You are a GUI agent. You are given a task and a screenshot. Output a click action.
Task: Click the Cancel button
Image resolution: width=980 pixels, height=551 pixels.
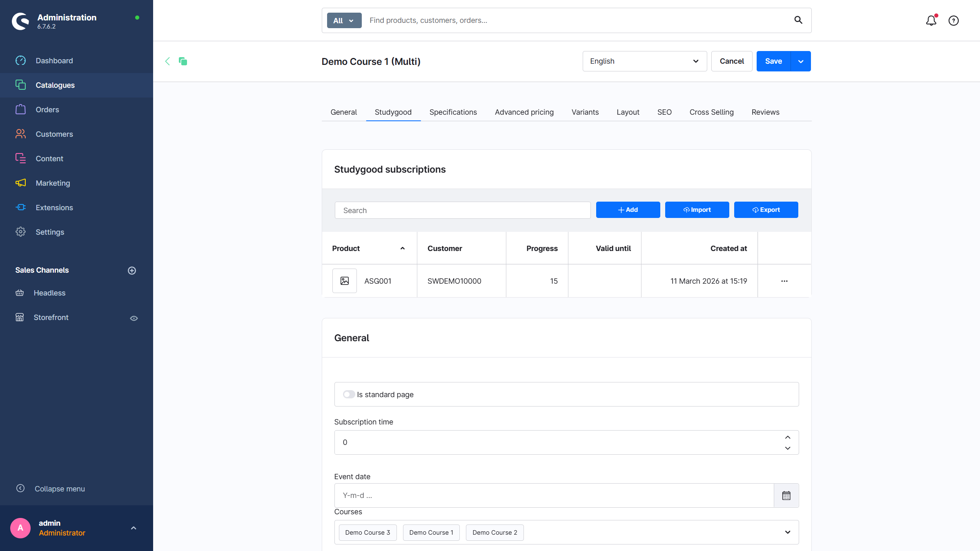[x=732, y=61]
